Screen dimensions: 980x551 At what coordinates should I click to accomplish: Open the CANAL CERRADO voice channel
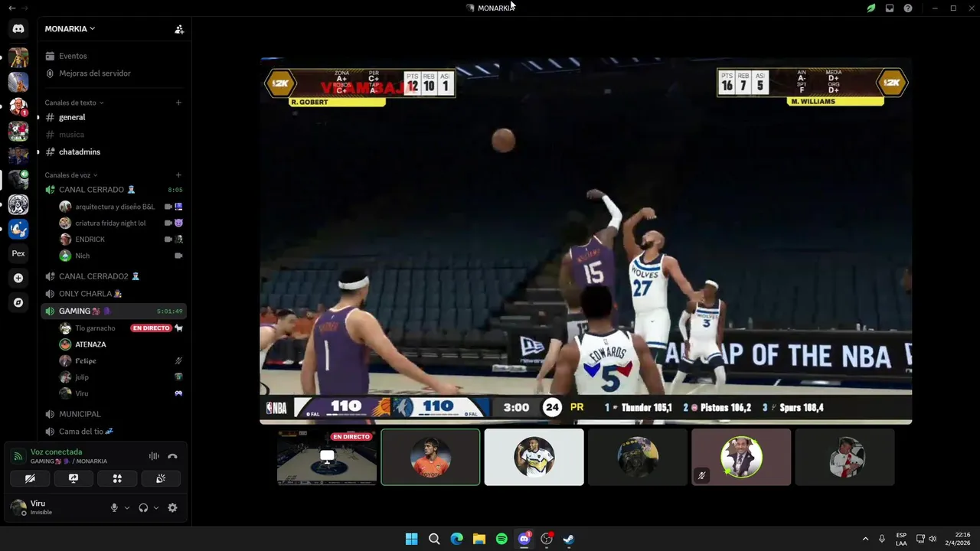(x=113, y=190)
